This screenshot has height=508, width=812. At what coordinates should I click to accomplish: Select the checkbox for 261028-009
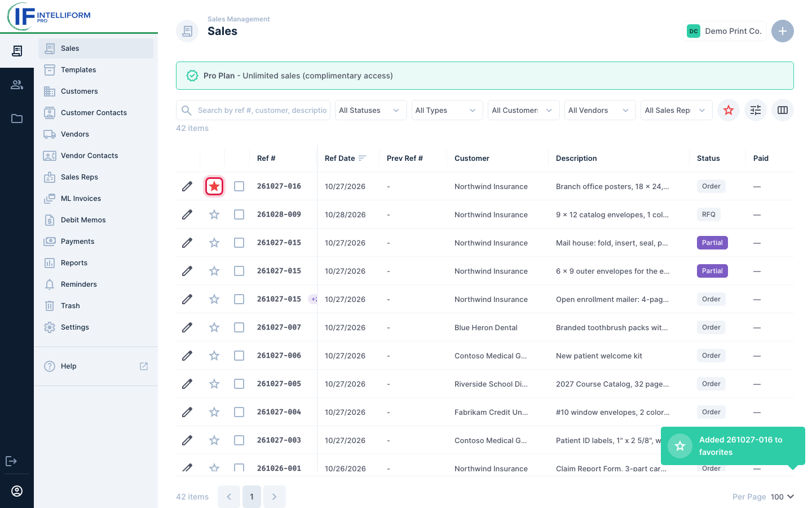(239, 214)
